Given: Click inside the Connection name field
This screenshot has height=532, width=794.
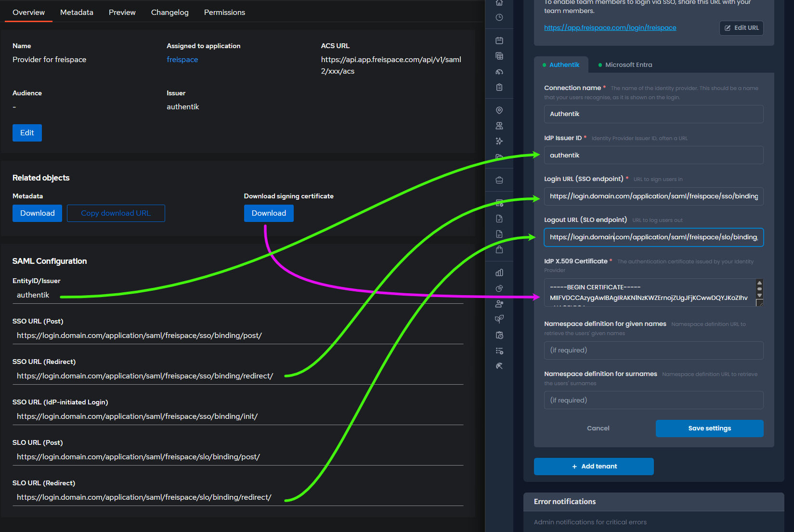Looking at the screenshot, I should tap(653, 114).
